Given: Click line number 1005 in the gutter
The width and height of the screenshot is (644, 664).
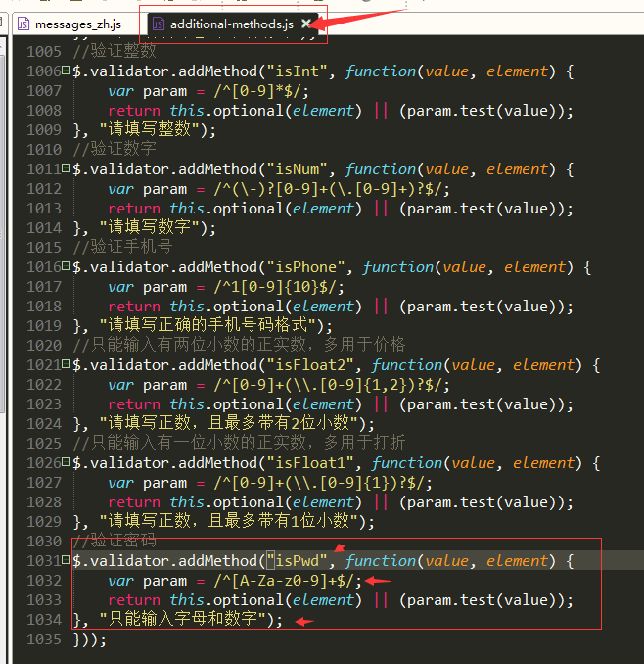Looking at the screenshot, I should click(44, 52).
